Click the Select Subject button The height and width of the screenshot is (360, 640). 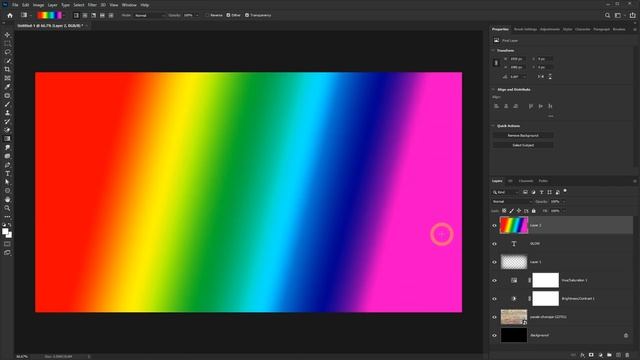coord(523,145)
